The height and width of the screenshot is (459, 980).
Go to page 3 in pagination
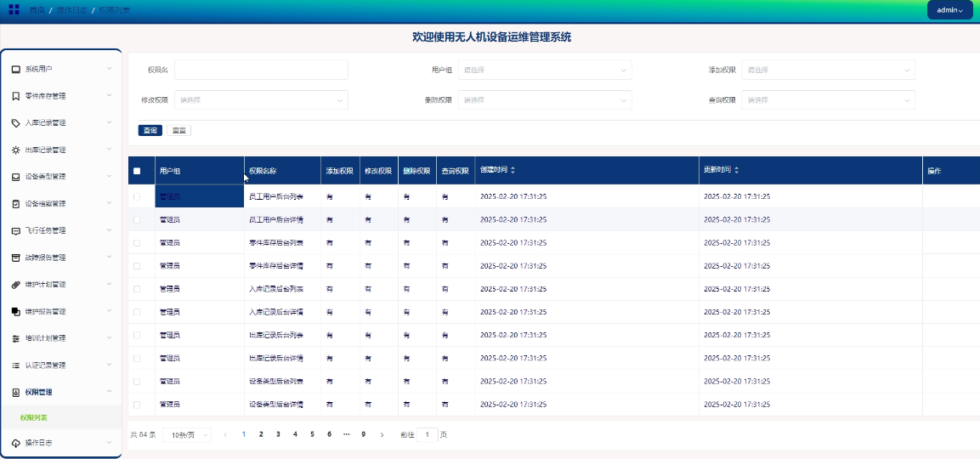[278, 434]
